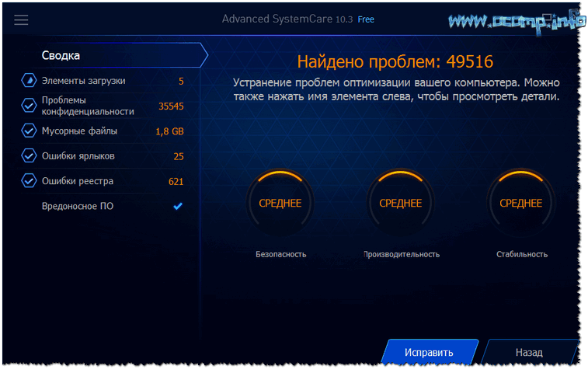Viewport: 588px width, 373px height.
Task: Uncheck the Мусорные файлы checkbox
Action: pyautogui.click(x=29, y=131)
